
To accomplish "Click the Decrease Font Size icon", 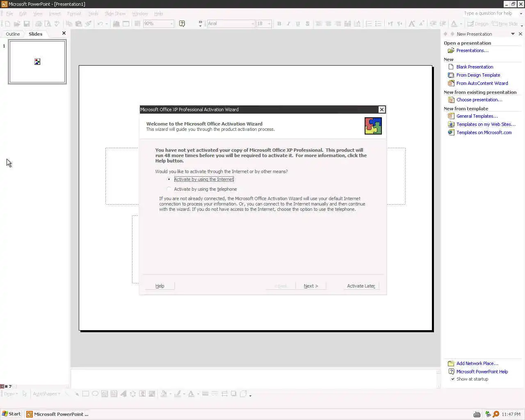I will click(x=421, y=24).
